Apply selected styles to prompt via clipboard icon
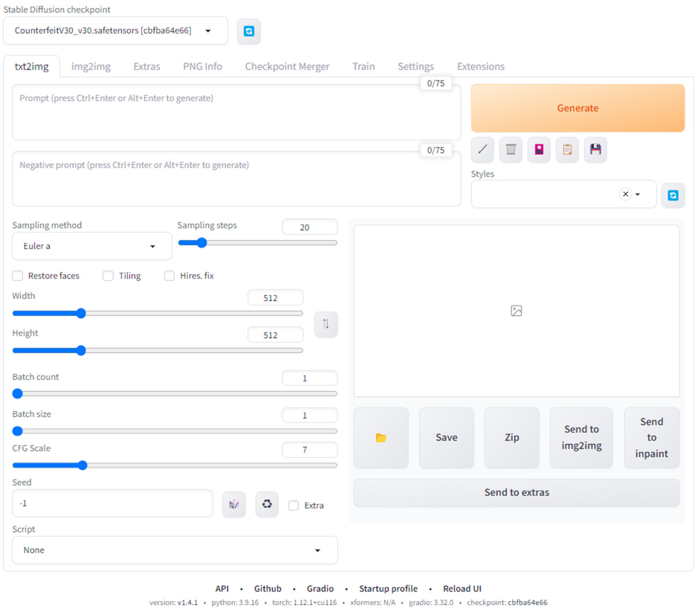Viewport: 700px width, 611px height. (567, 150)
